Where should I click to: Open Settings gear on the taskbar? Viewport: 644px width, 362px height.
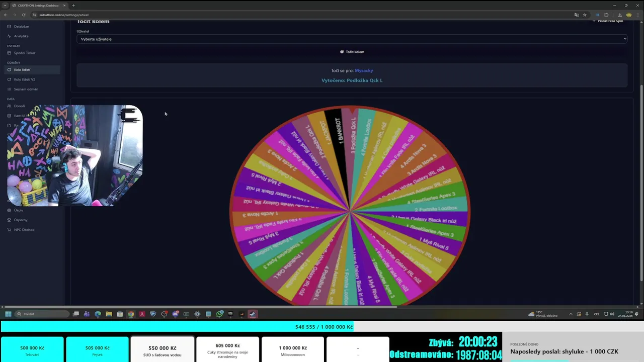click(x=197, y=314)
